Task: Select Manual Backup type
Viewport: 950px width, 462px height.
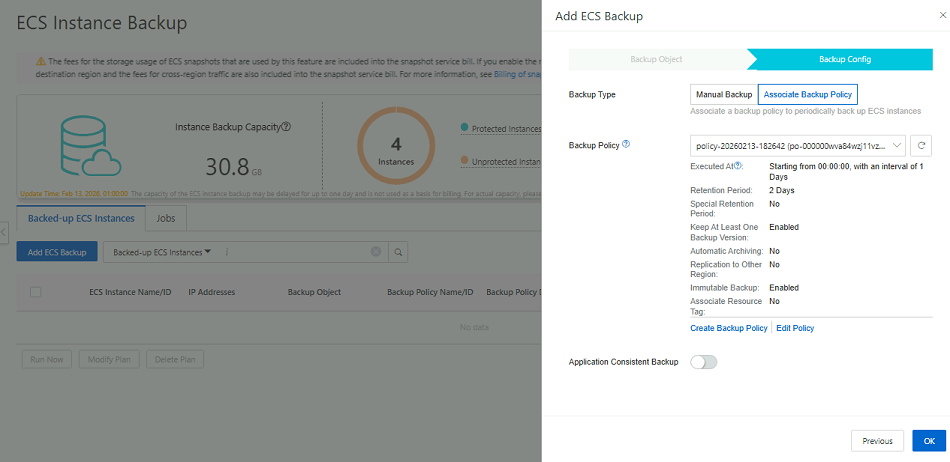Action: [723, 94]
